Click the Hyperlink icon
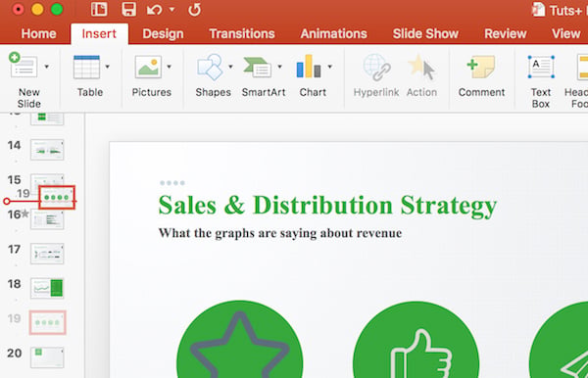The width and height of the screenshot is (588, 378). 376,67
